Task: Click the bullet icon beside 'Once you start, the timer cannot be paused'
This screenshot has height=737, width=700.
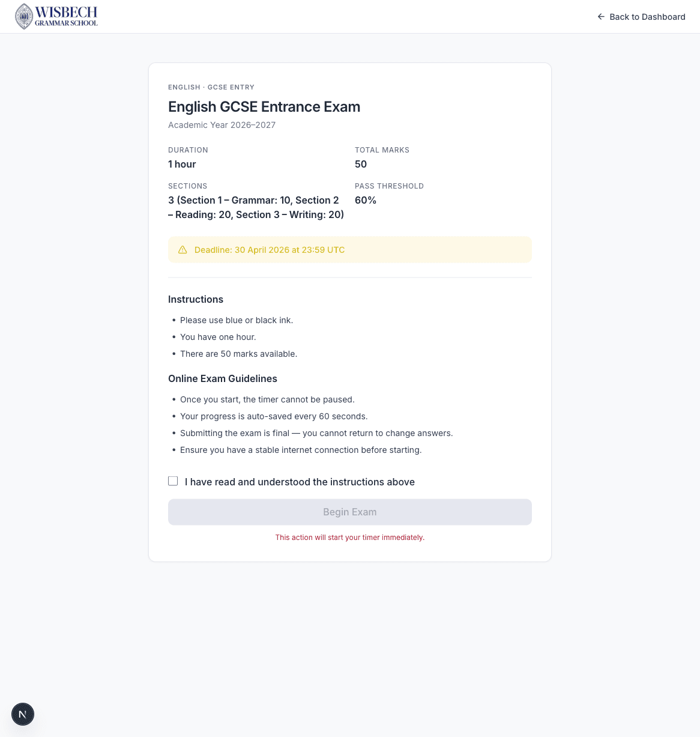Action: coord(173,399)
